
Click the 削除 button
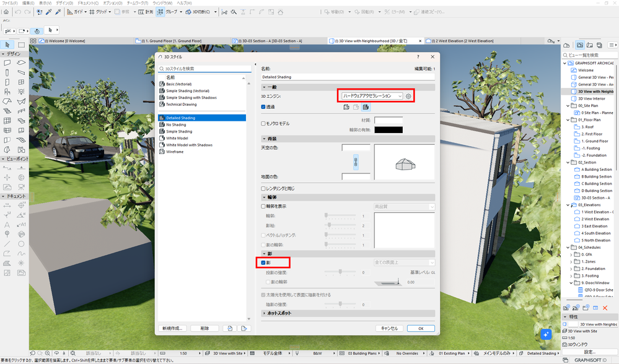(x=204, y=328)
